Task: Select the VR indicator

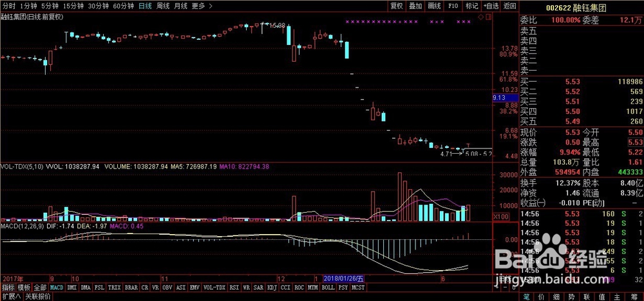Action: click(x=156, y=287)
